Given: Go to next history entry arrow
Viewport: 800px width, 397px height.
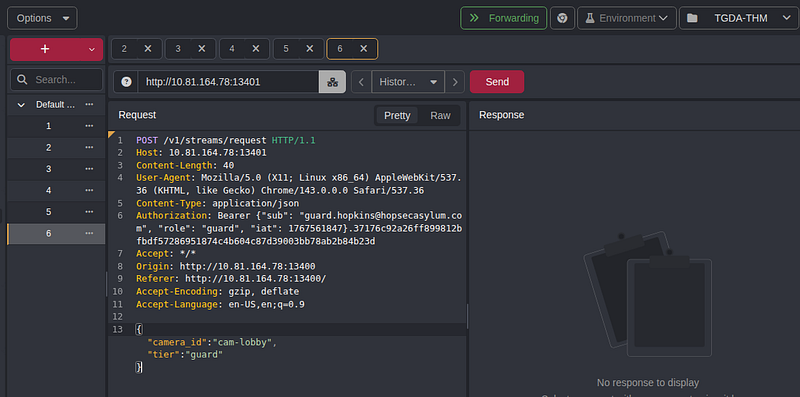Looking at the screenshot, I should coord(455,82).
